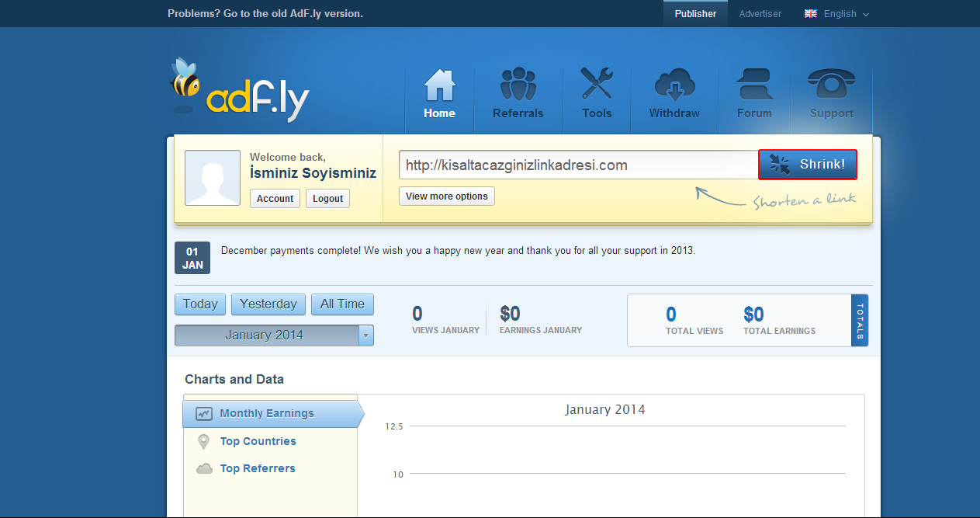Open the Tools wrench icon
Screen dimensions: 980x518
point(597,83)
